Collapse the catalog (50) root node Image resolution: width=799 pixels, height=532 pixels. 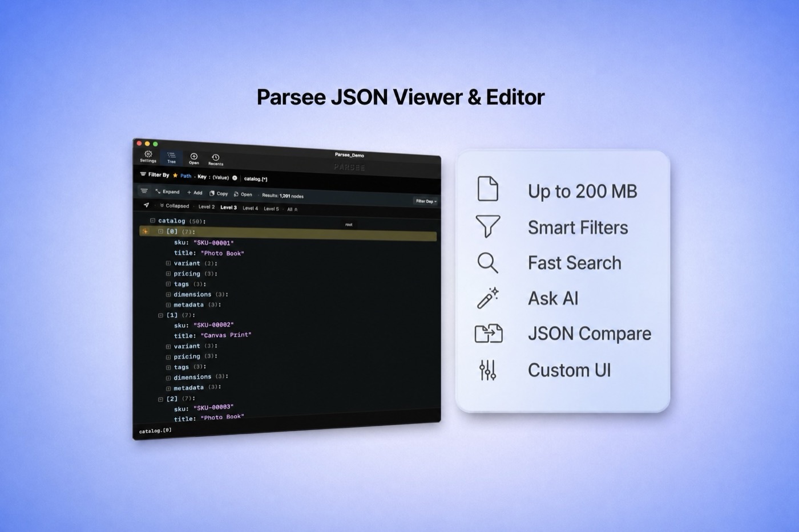[152, 220]
